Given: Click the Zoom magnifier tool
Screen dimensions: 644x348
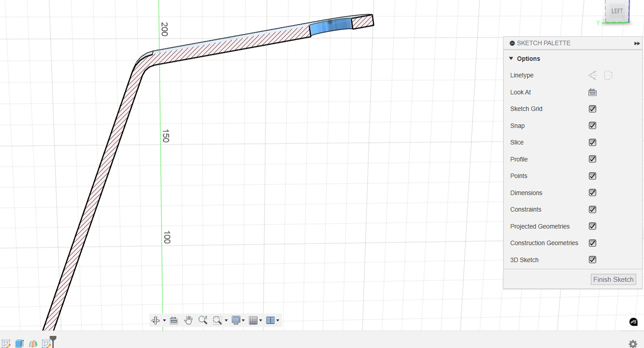Looking at the screenshot, I should pyautogui.click(x=203, y=320).
